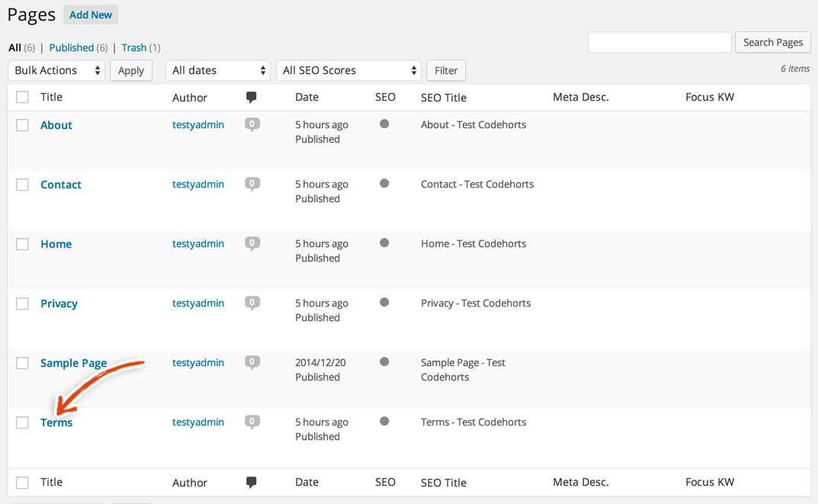Open comment bubble for Contact page
This screenshot has width=818, height=504.
point(252,185)
